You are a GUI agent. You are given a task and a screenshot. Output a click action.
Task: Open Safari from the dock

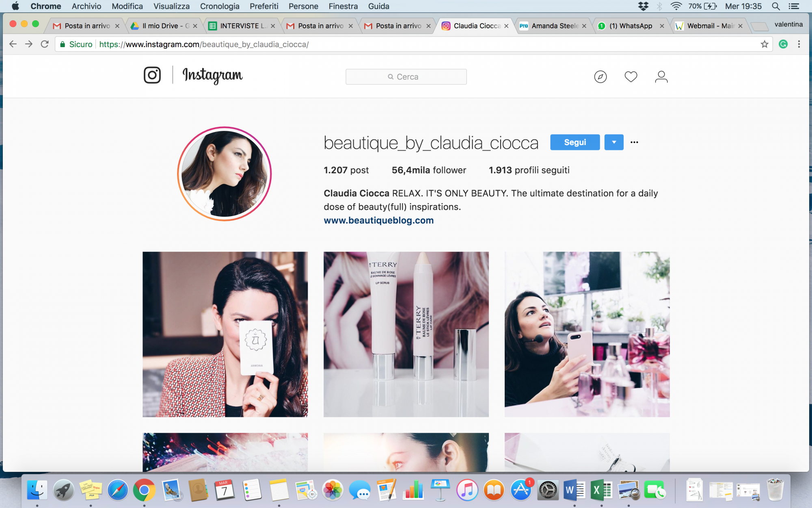coord(118,490)
